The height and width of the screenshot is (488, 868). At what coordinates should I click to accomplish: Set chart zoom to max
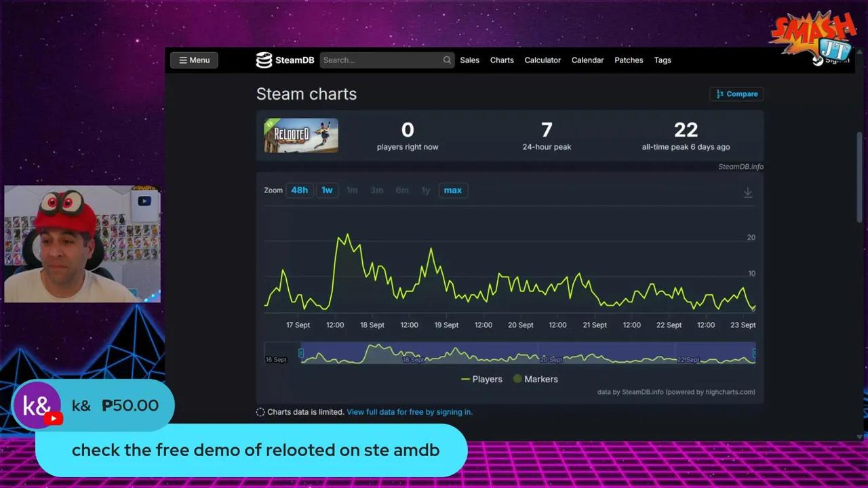(x=453, y=190)
